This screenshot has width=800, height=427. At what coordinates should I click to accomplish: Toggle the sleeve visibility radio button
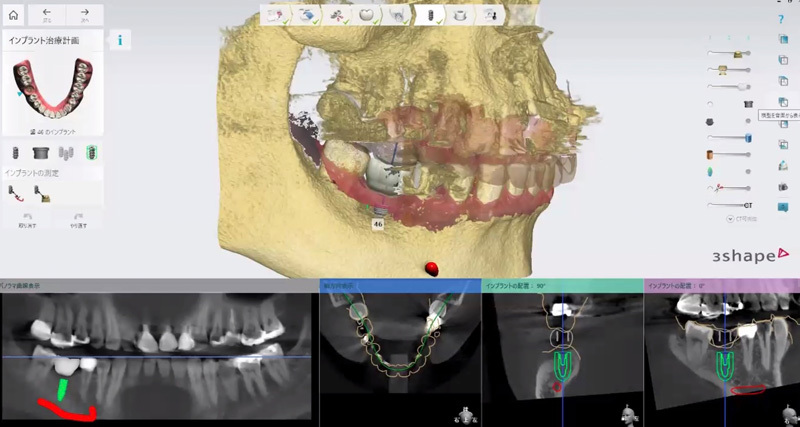coord(710,104)
